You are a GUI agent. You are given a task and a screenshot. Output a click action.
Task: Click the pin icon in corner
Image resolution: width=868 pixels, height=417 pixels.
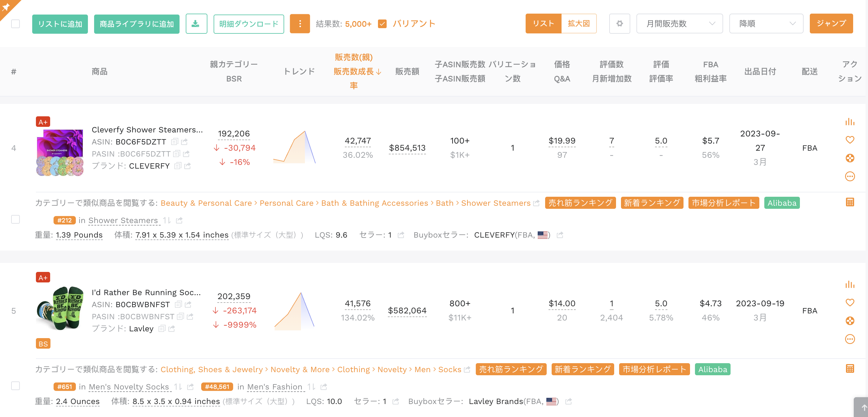pos(6,7)
